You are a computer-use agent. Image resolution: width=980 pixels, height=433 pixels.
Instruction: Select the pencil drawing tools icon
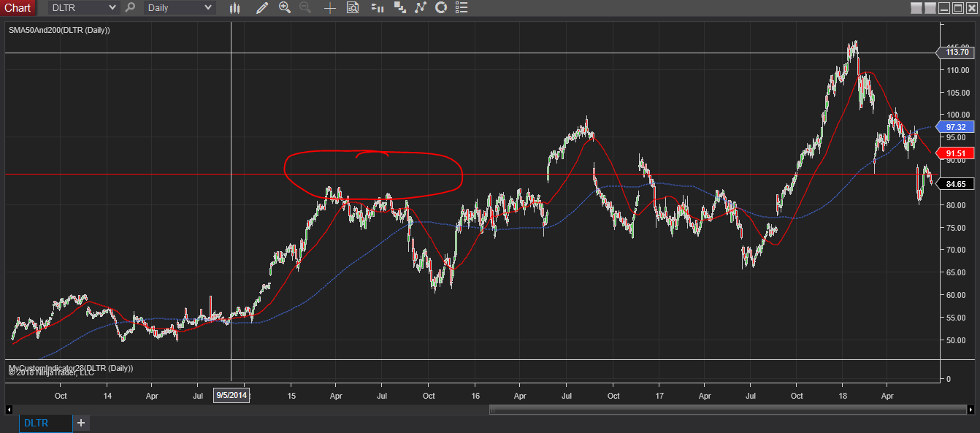click(263, 8)
